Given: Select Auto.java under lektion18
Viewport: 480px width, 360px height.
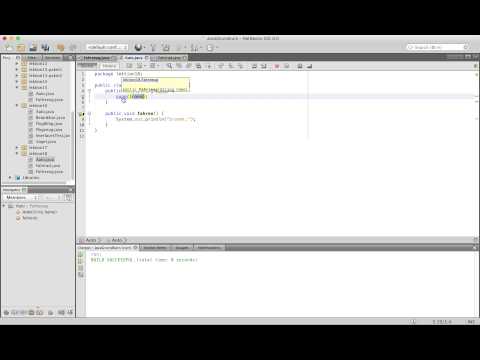Looking at the screenshot, I should (45, 160).
